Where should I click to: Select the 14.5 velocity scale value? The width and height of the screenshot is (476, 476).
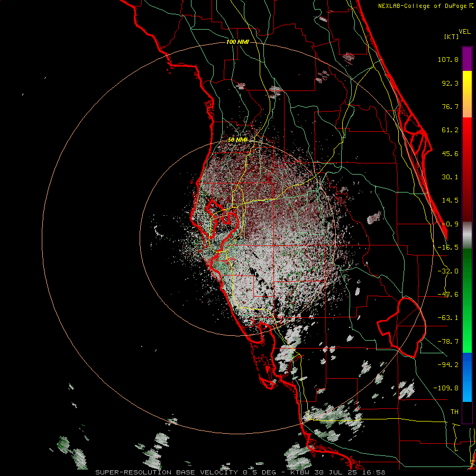pos(450,200)
